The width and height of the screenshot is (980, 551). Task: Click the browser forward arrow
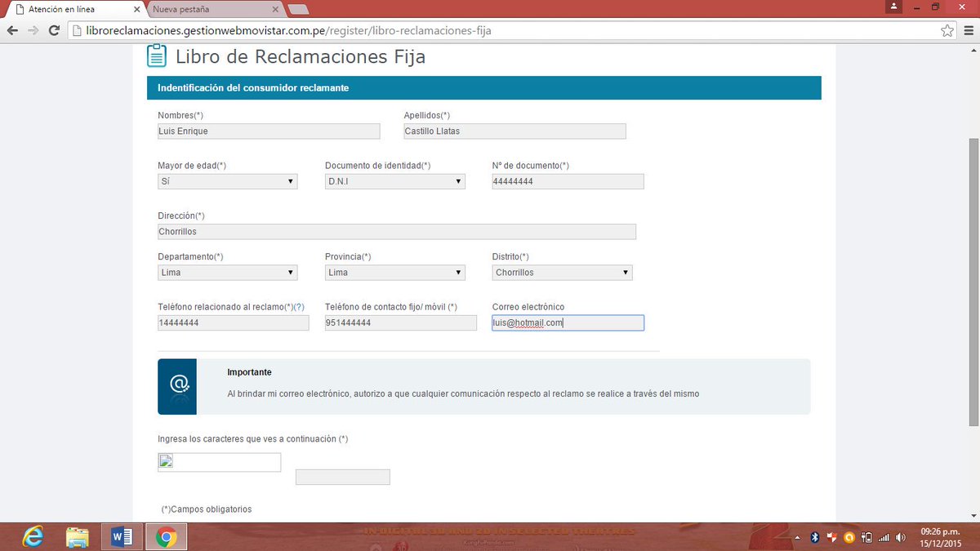point(33,30)
